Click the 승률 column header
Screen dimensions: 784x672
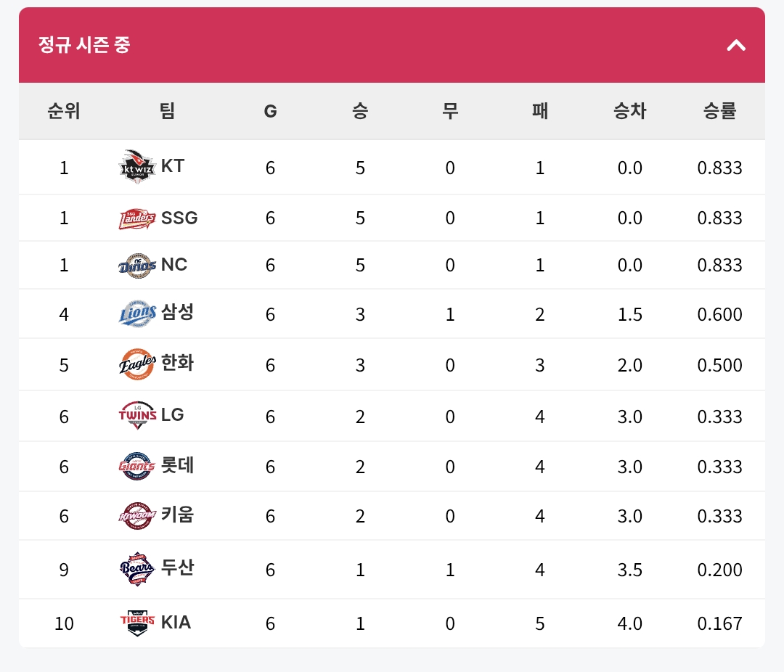point(719,111)
